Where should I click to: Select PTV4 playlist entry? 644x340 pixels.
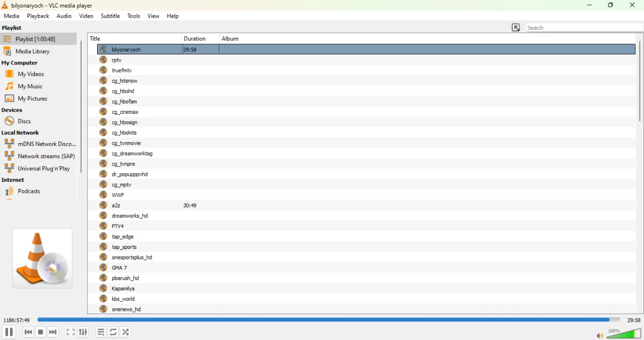pos(366,226)
